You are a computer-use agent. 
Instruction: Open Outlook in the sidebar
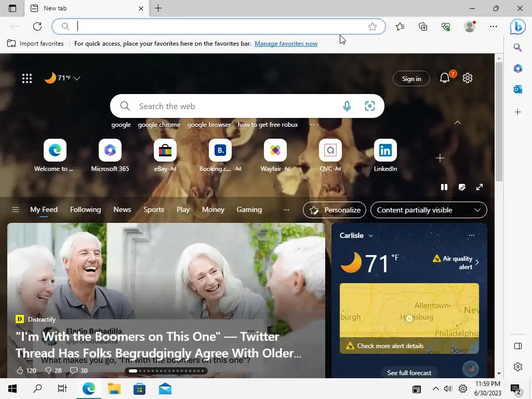[x=517, y=89]
